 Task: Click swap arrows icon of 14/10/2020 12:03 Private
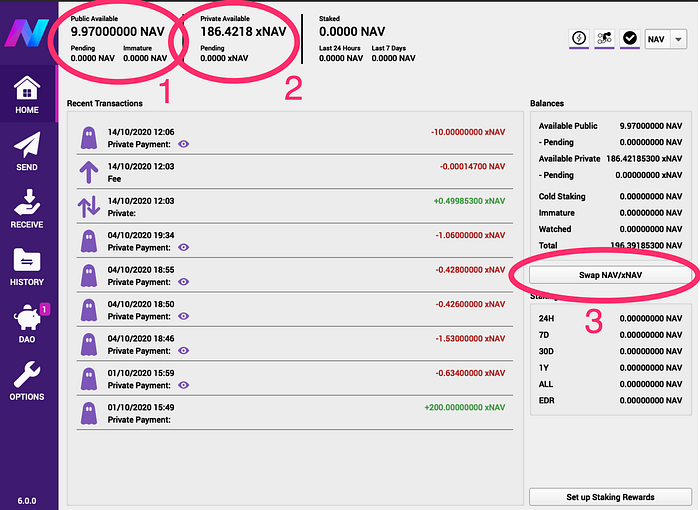89,206
